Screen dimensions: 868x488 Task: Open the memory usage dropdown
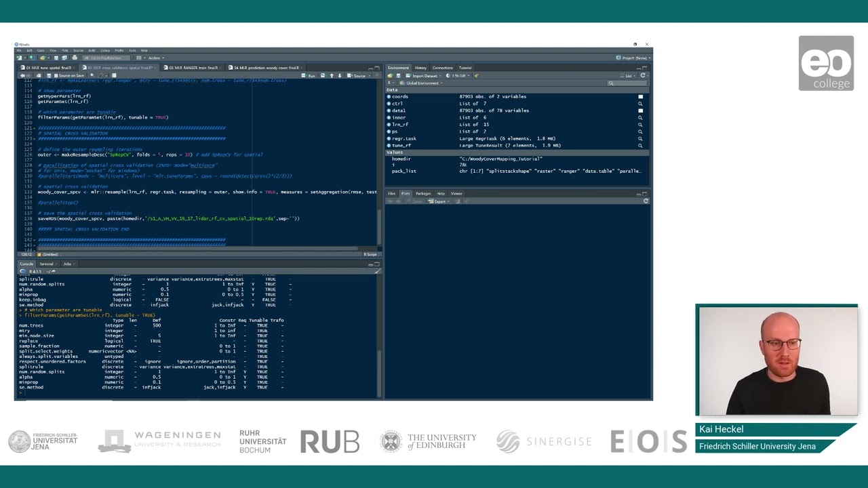[x=458, y=75]
